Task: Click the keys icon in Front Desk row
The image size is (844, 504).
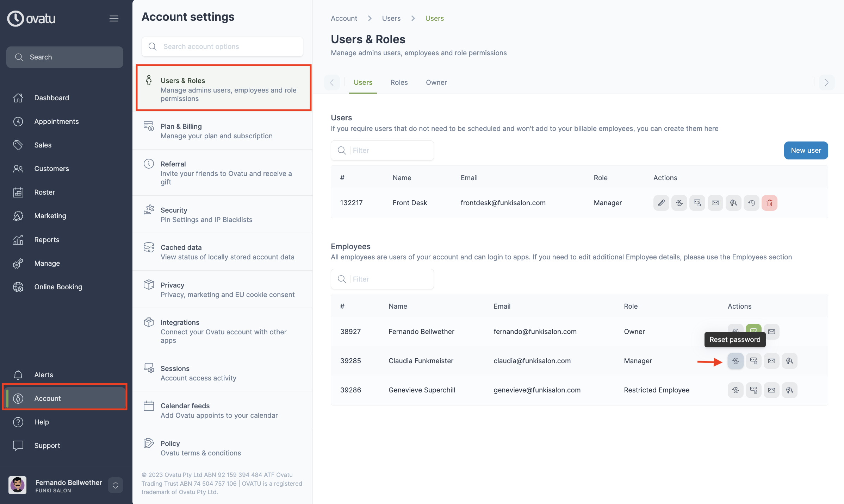Action: tap(733, 203)
